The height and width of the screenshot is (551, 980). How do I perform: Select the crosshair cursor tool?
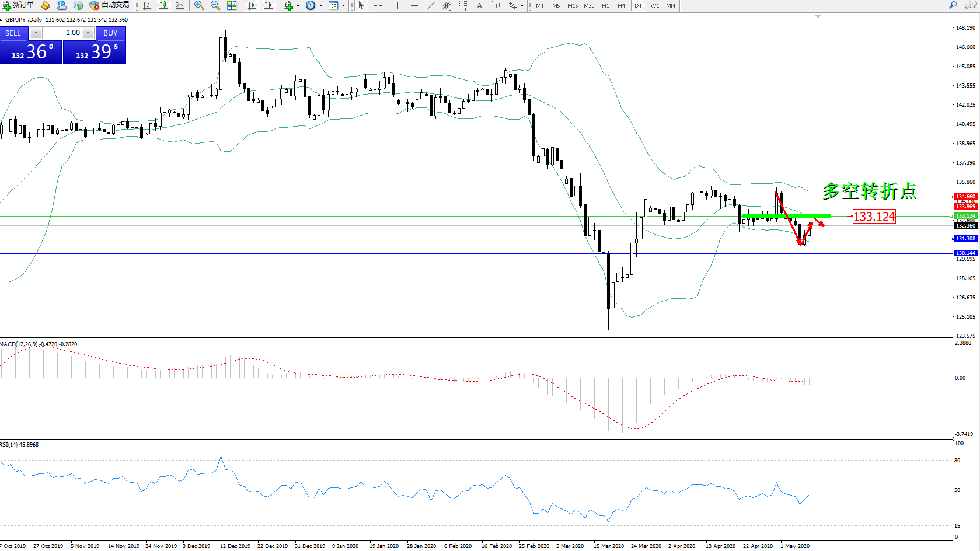(x=378, y=5)
